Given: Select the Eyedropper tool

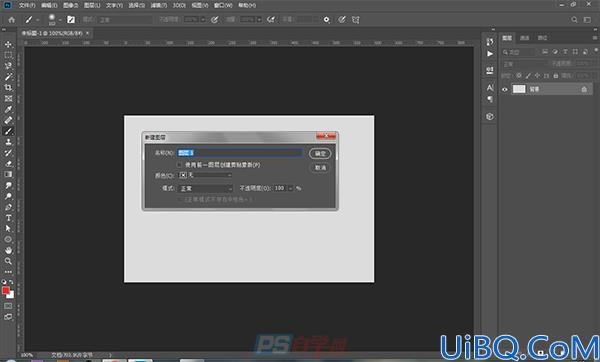Looking at the screenshot, I should [x=8, y=109].
